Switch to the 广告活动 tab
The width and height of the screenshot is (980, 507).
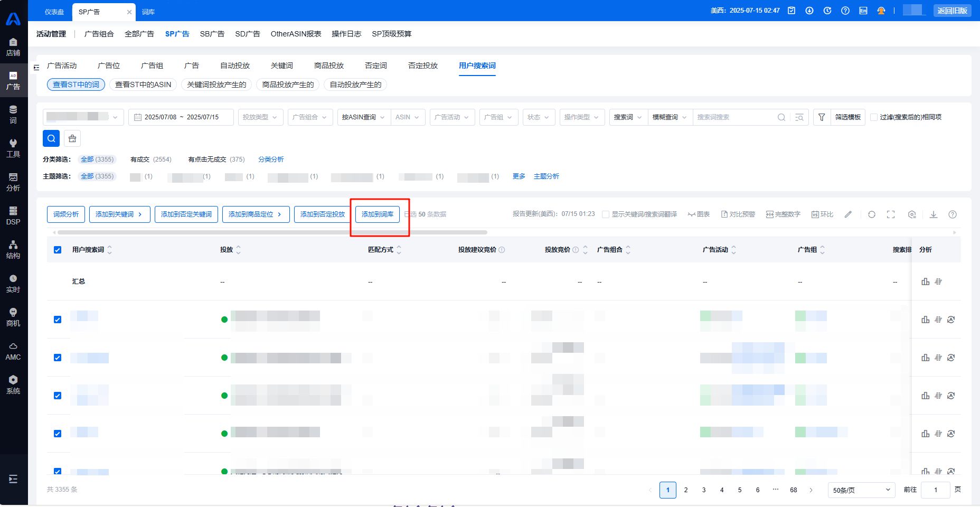(62, 65)
